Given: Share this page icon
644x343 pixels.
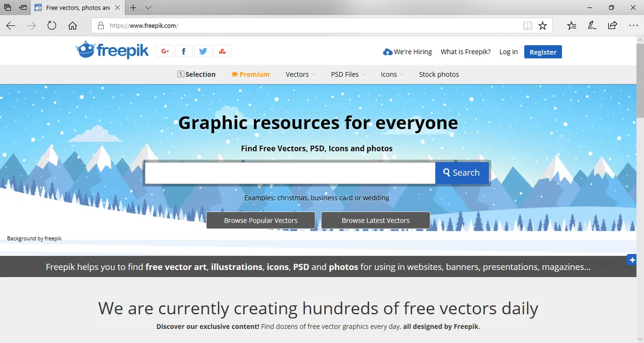Looking at the screenshot, I should point(612,26).
